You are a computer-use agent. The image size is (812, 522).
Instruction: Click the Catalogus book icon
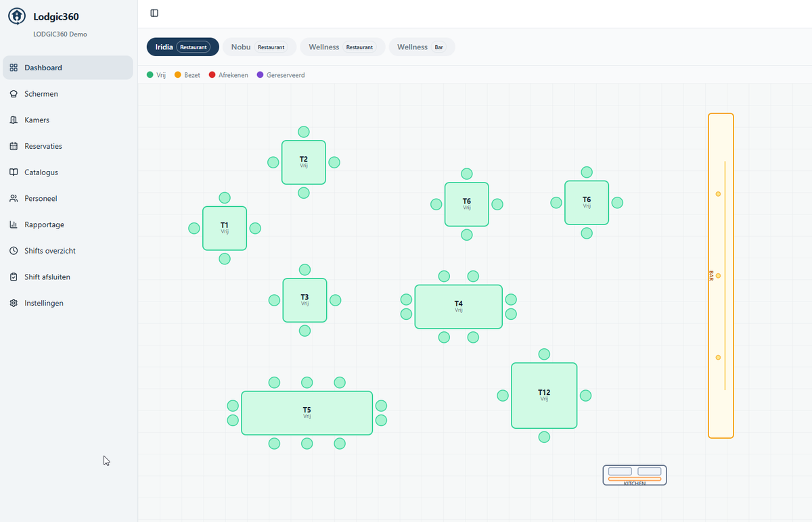14,172
